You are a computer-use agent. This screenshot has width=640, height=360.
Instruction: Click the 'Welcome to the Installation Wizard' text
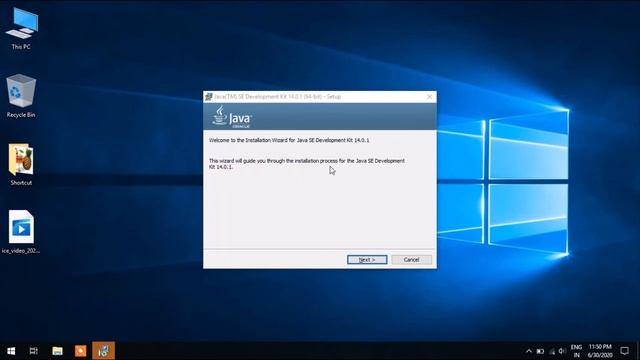click(289, 140)
